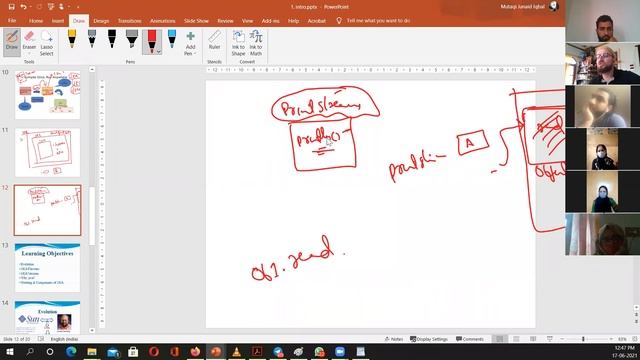This screenshot has height=360, width=640.
Task: Switch to the Insert tab
Action: coord(58,20)
